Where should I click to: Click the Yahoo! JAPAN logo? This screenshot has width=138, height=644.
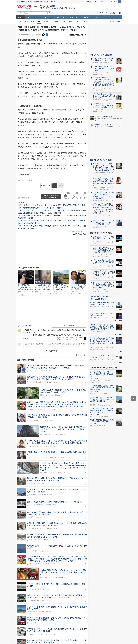coord(24,7)
